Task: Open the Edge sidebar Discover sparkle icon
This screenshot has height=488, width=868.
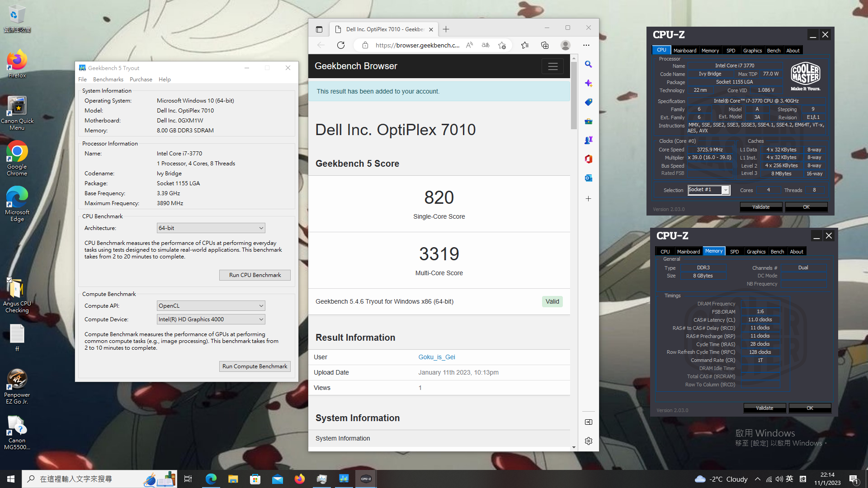Action: tap(589, 84)
